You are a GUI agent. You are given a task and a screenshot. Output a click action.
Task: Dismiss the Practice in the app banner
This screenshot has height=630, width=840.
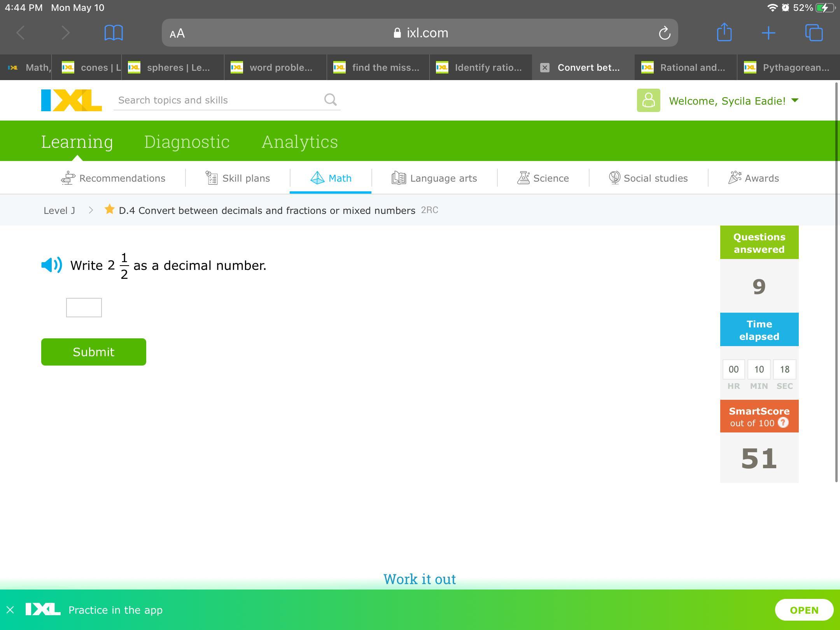tap(10, 610)
